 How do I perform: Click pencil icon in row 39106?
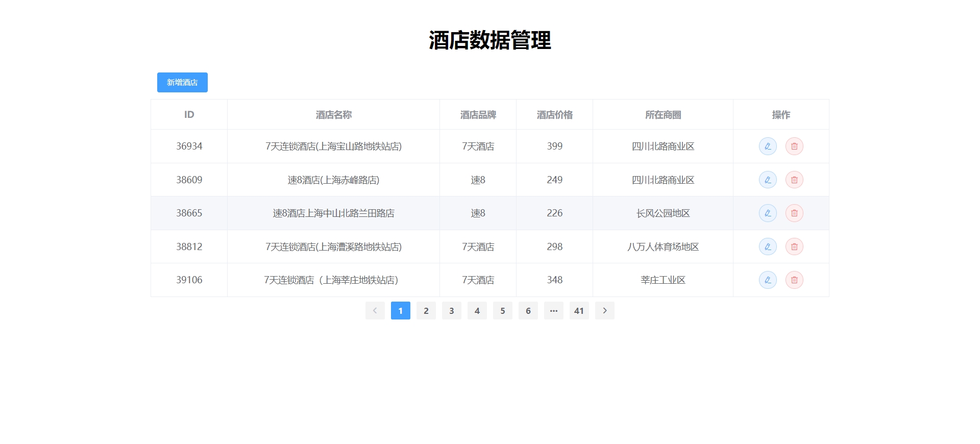(768, 280)
